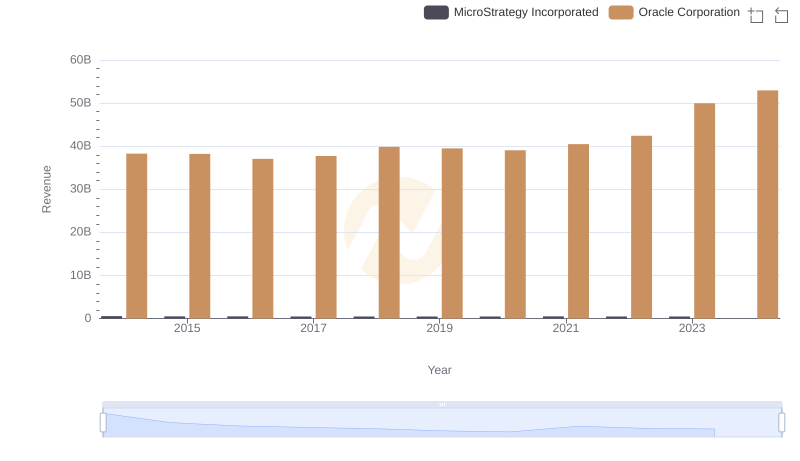Toggle the MicroStrategy Incorporated series label
This screenshot has height=461, width=800.
click(525, 13)
